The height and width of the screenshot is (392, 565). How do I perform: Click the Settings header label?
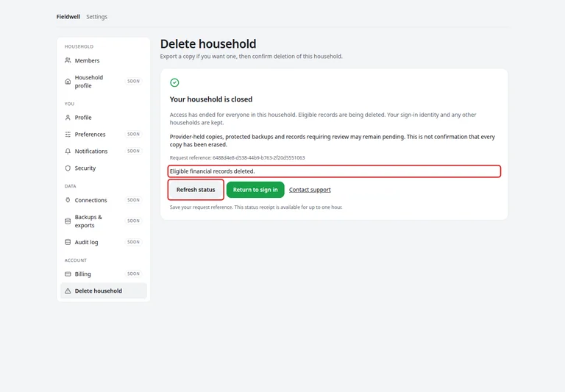click(x=96, y=17)
